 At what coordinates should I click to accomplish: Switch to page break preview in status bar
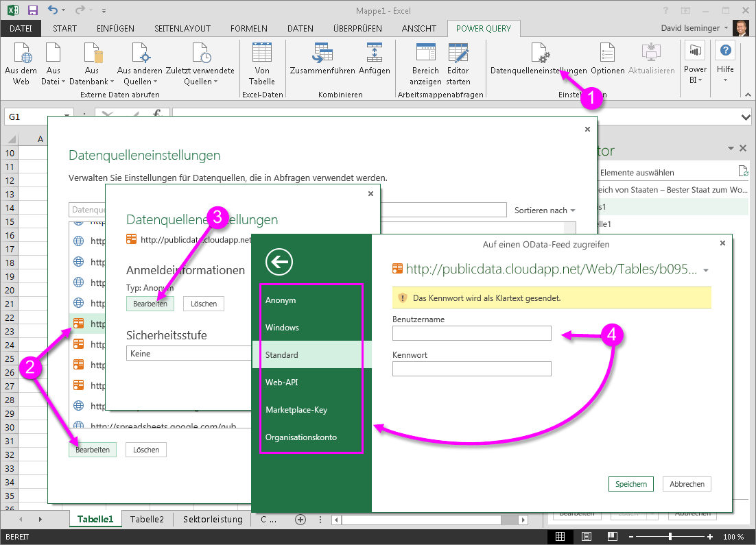pos(613,537)
